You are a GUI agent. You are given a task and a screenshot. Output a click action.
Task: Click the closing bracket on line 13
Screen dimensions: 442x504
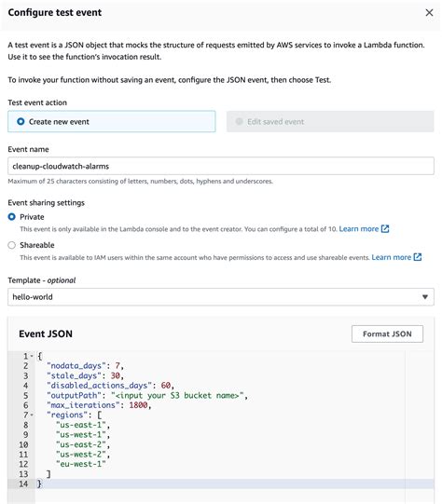pos(48,474)
